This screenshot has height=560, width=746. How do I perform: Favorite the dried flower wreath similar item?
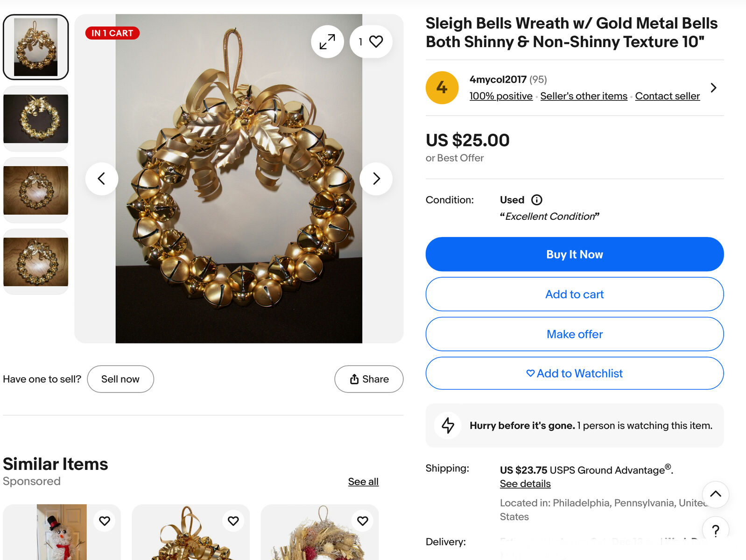[362, 521]
